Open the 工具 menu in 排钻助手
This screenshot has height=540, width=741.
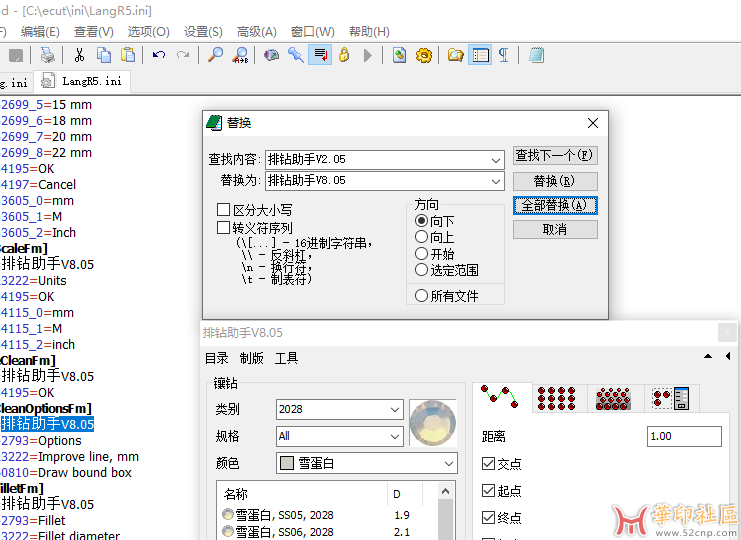pyautogui.click(x=286, y=358)
